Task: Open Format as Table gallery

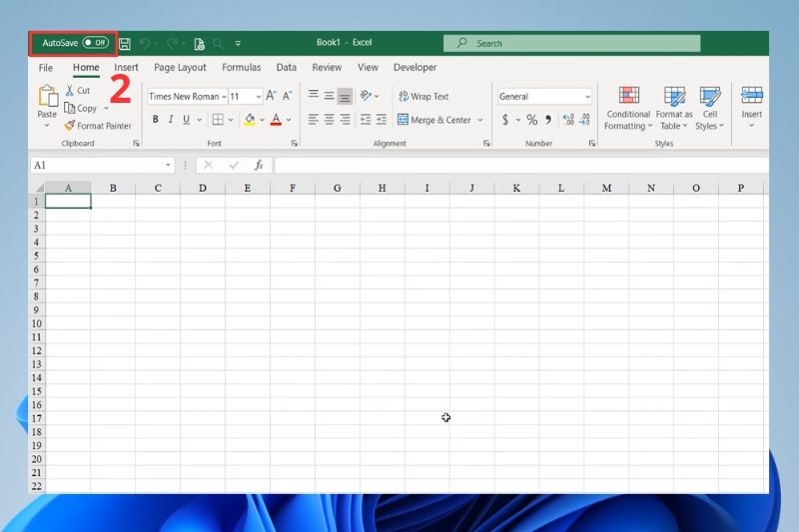Action: [673, 109]
